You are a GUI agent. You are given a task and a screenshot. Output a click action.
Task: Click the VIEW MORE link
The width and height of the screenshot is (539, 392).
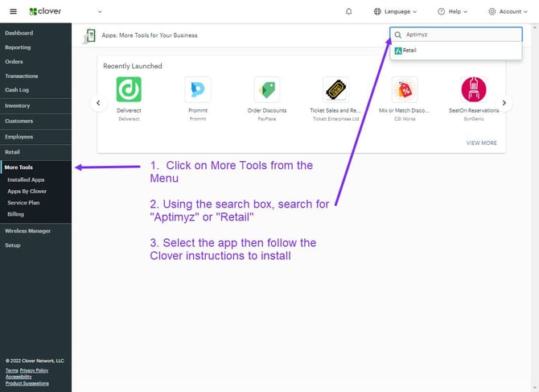(x=481, y=143)
